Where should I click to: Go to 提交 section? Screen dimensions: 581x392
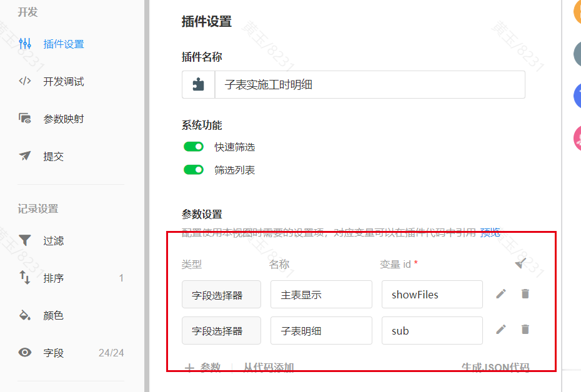(53, 156)
